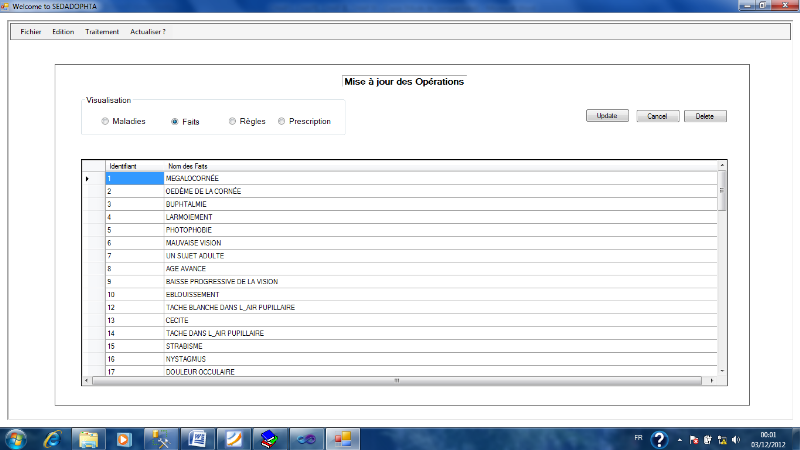Select the Identifiant cell with value 15
This screenshot has width=800, height=450.
click(x=135, y=346)
